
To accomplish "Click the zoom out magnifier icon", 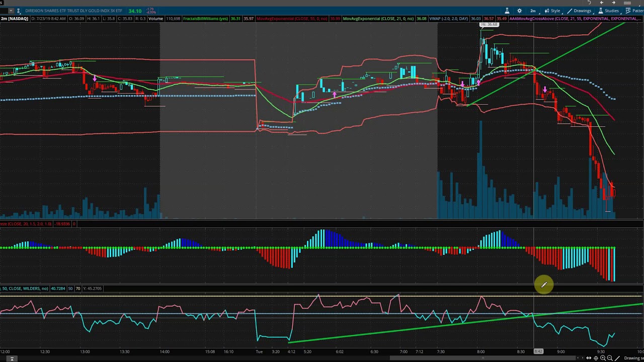I will pos(610,358).
